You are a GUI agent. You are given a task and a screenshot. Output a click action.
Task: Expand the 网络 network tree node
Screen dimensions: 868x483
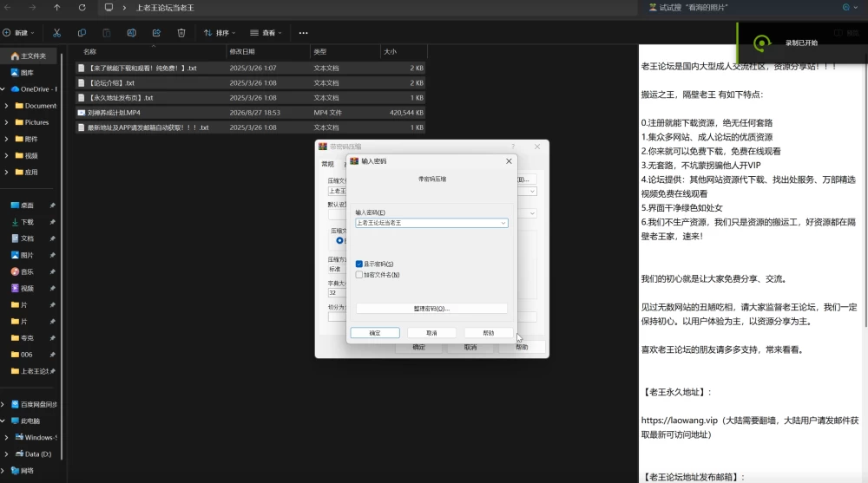(x=3, y=471)
